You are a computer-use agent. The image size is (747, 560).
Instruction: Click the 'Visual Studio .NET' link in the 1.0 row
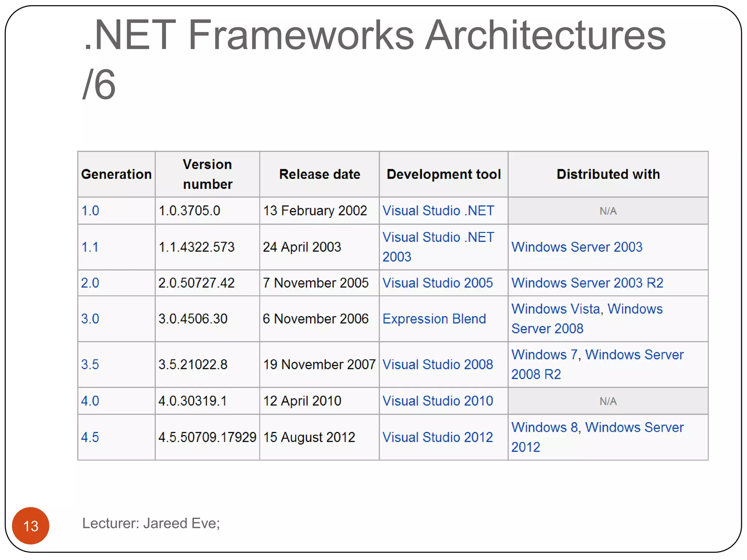click(438, 211)
